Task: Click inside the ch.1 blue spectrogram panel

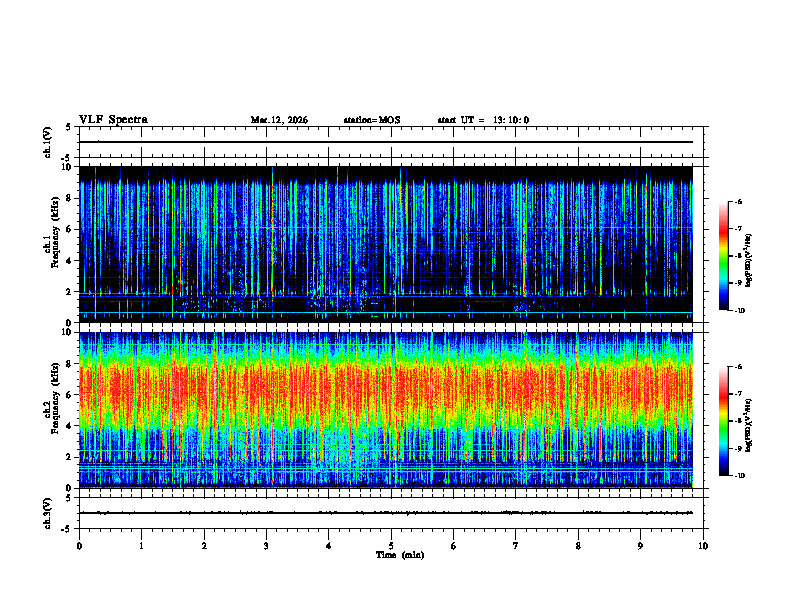Action: [386, 244]
